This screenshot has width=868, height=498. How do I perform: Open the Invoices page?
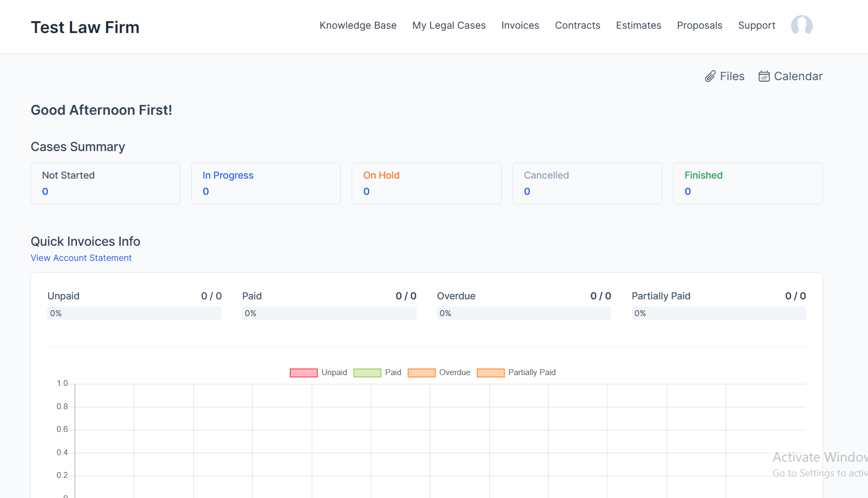click(520, 25)
